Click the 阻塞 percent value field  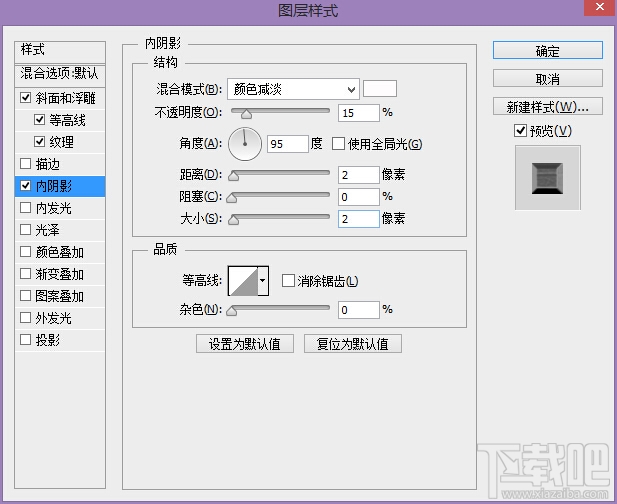point(359,197)
